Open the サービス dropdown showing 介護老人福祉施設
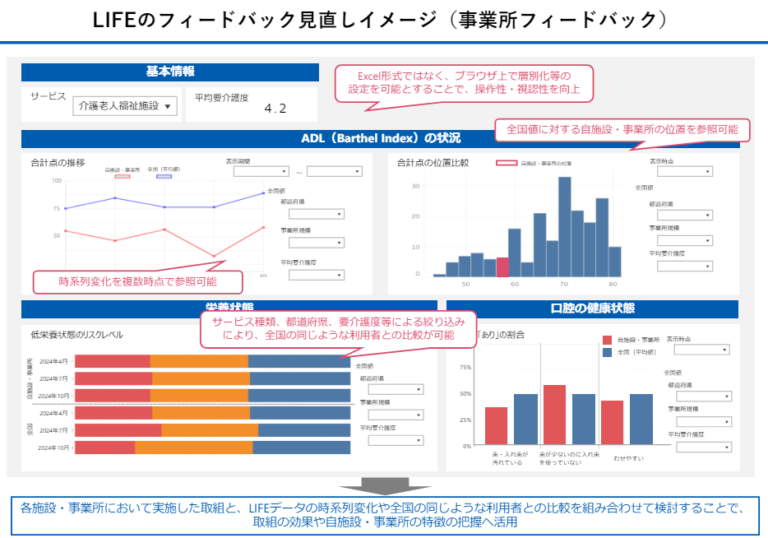The height and width of the screenshot is (538, 768). 125,106
